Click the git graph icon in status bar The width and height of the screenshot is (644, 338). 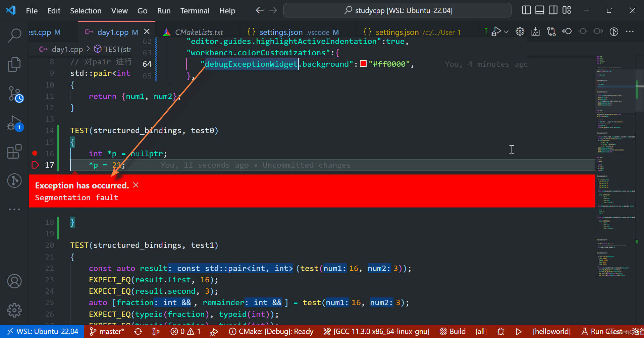[x=156, y=332]
